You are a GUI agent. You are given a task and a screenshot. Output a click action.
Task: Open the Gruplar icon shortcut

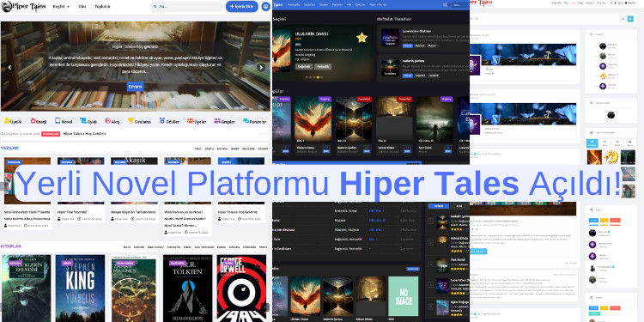224,121
